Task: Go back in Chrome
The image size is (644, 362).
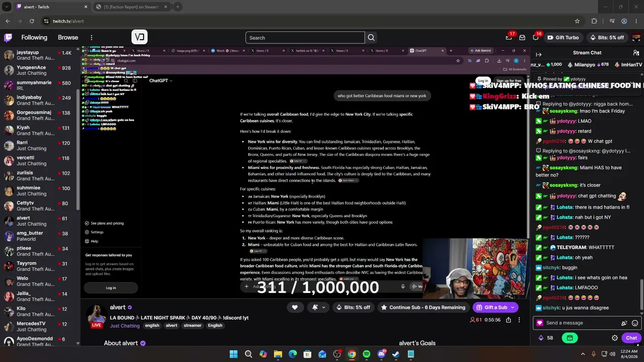Action: pyautogui.click(x=8, y=21)
